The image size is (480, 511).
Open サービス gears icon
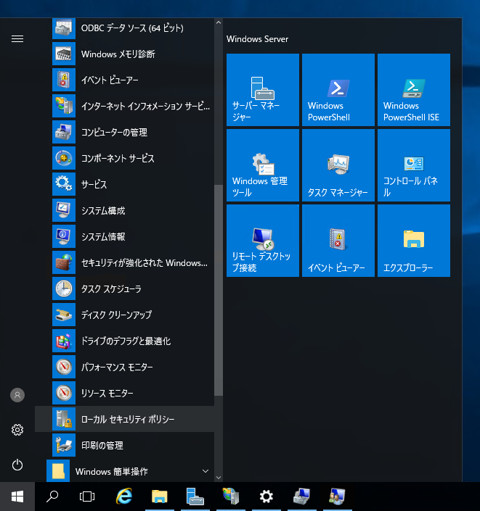64,184
